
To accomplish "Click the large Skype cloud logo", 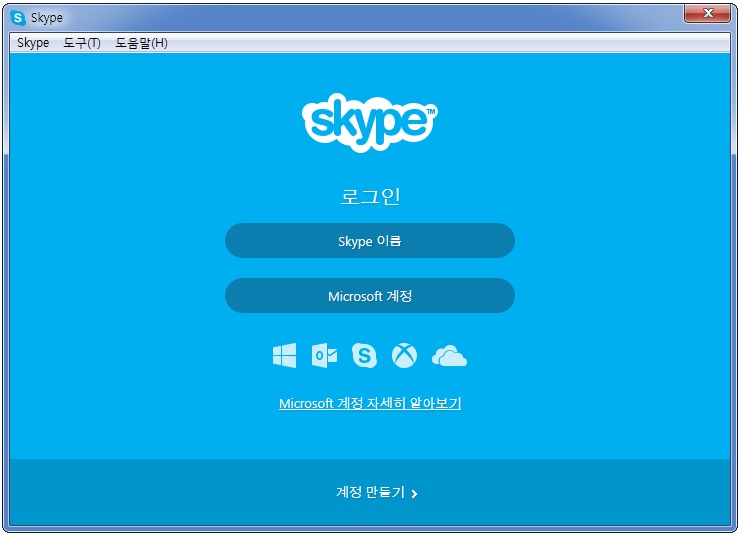I will tap(369, 121).
